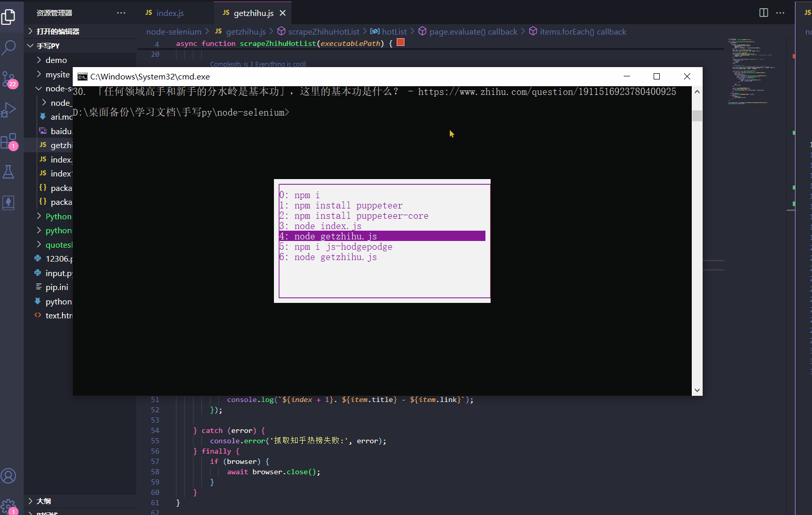Open the editor more actions ellipsis

click(780, 13)
